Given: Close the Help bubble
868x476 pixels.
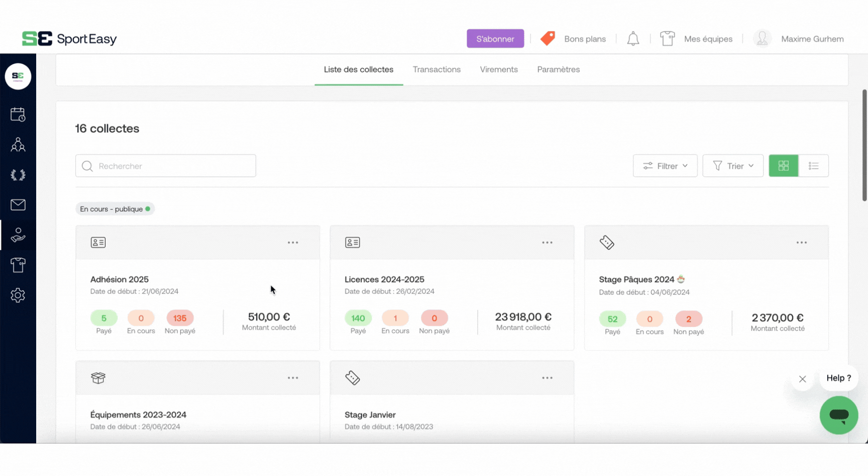Looking at the screenshot, I should 803,379.
